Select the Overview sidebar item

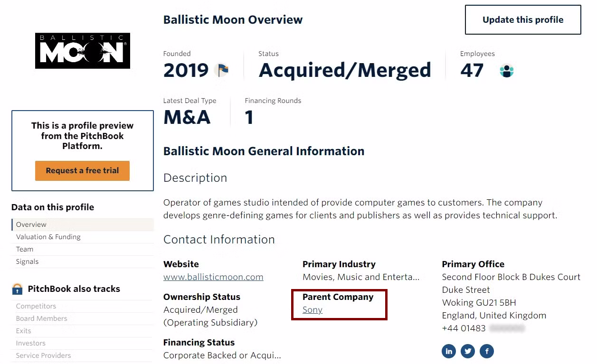(x=31, y=224)
